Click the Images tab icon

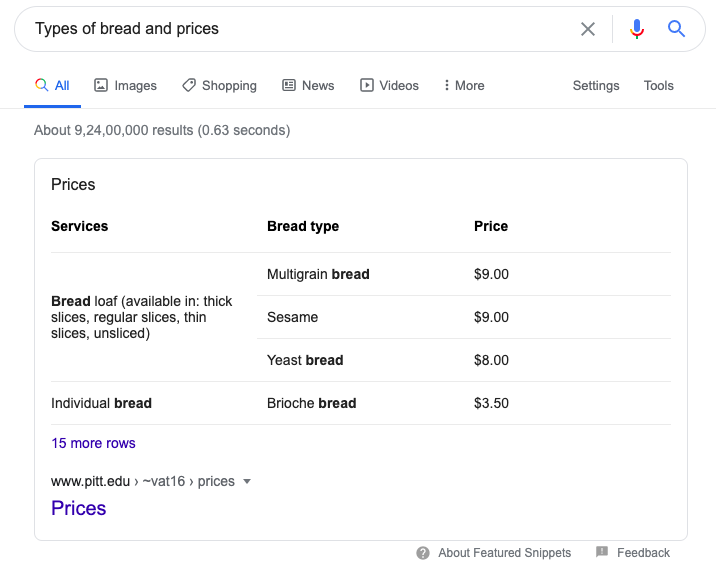[101, 86]
